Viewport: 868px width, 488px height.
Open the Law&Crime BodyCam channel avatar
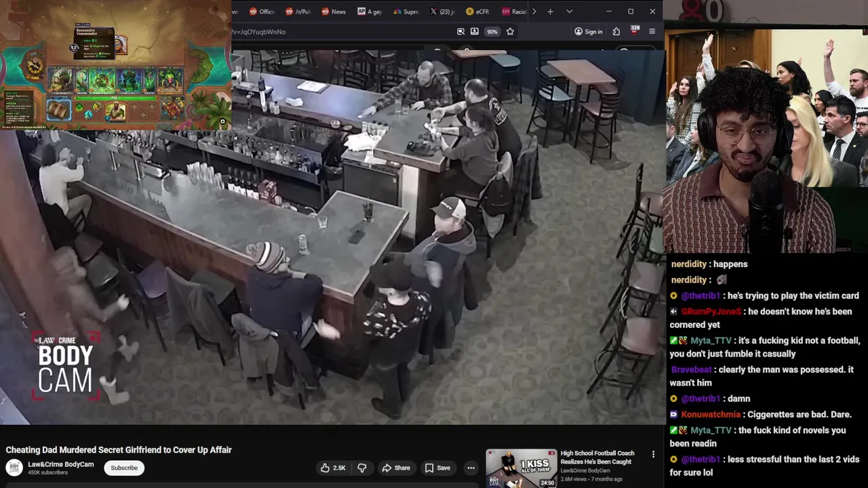pos(14,468)
